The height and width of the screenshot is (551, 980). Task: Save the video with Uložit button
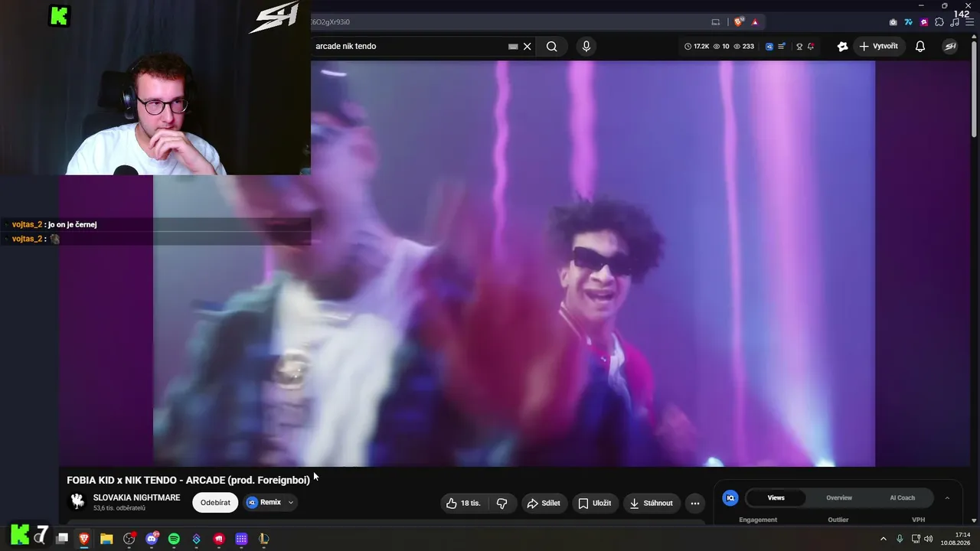pyautogui.click(x=595, y=503)
